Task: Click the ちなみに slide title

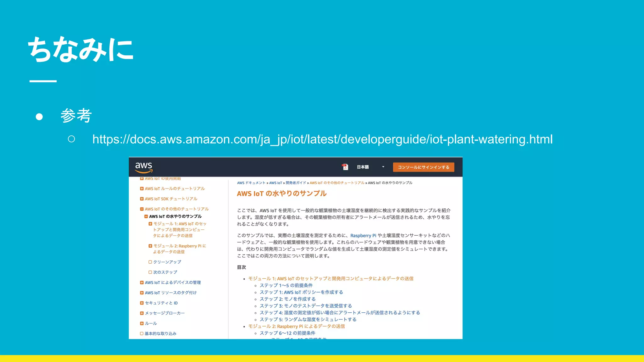Action: [x=81, y=49]
